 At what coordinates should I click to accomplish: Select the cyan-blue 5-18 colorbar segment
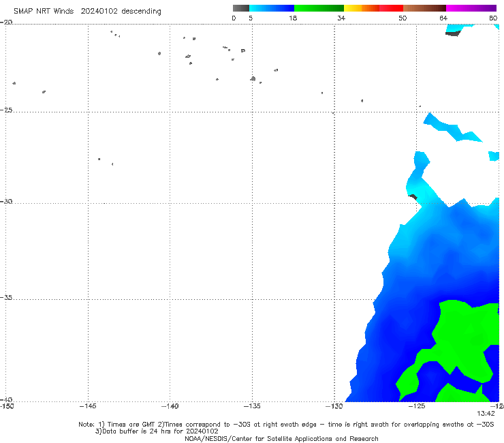click(272, 8)
